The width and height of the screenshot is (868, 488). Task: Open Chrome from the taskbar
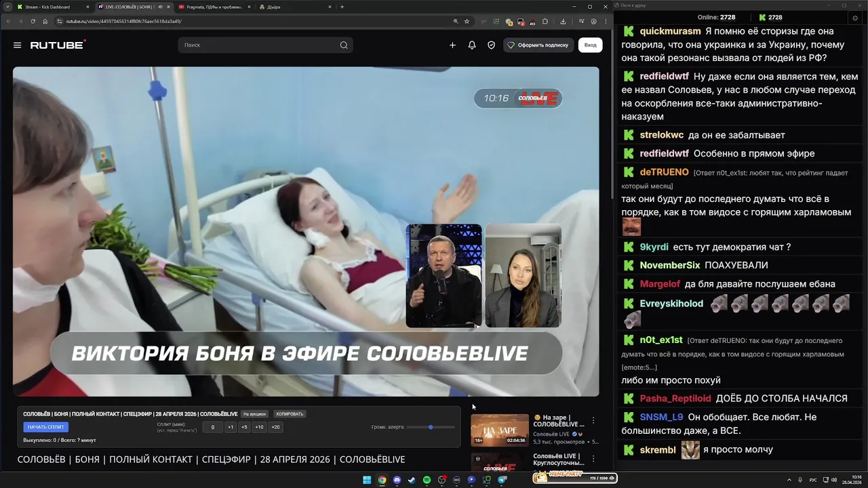[x=382, y=480]
